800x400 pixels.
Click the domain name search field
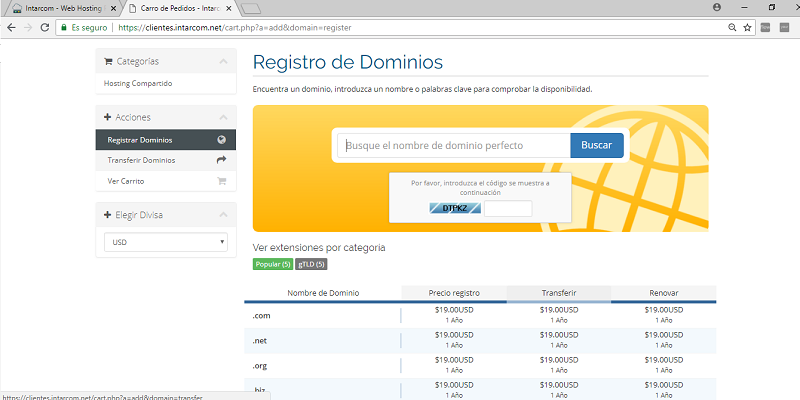454,145
